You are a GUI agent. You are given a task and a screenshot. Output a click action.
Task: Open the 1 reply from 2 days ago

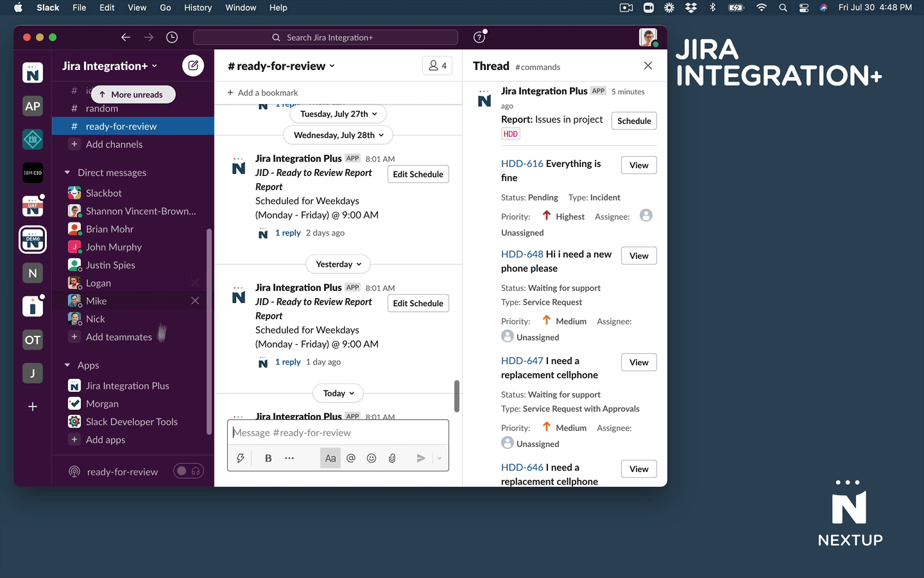(x=288, y=232)
